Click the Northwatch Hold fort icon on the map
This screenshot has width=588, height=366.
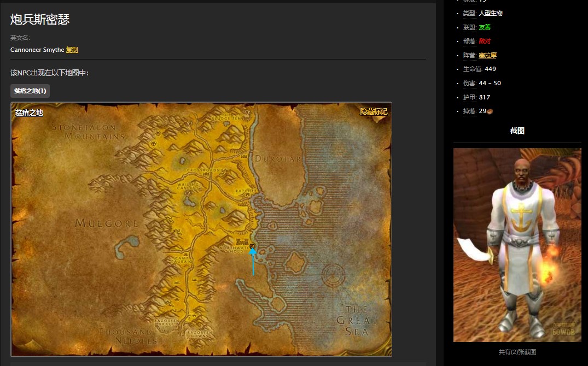click(240, 241)
